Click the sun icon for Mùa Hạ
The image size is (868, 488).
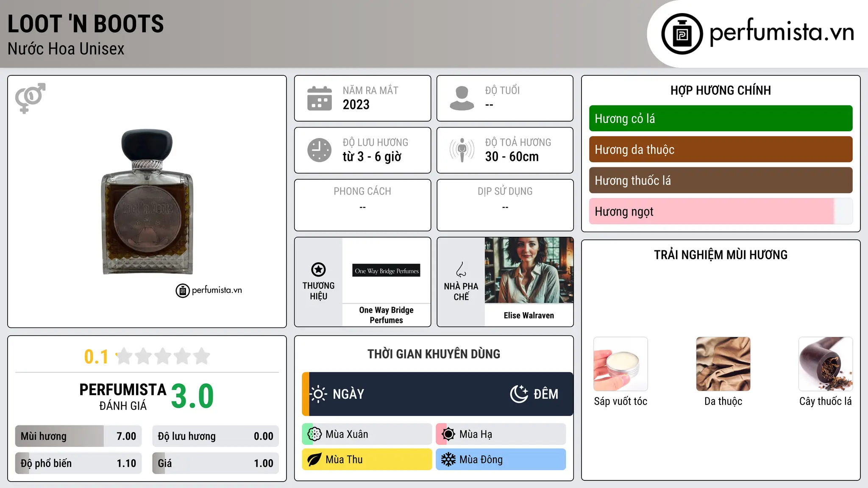point(448,434)
